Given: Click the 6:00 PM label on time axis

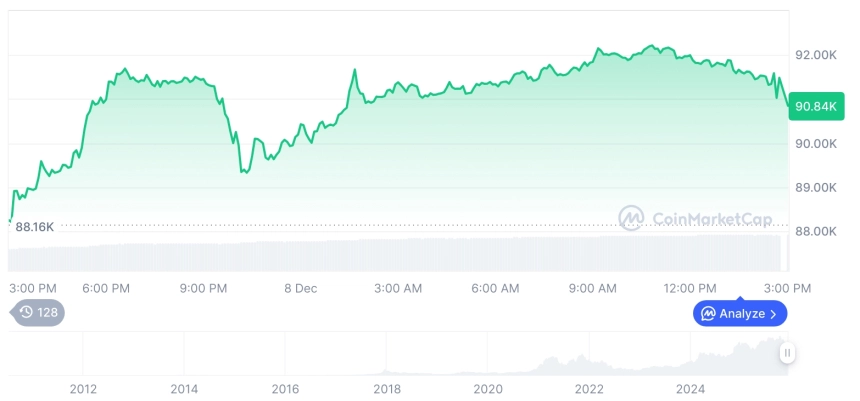Looking at the screenshot, I should [x=106, y=288].
